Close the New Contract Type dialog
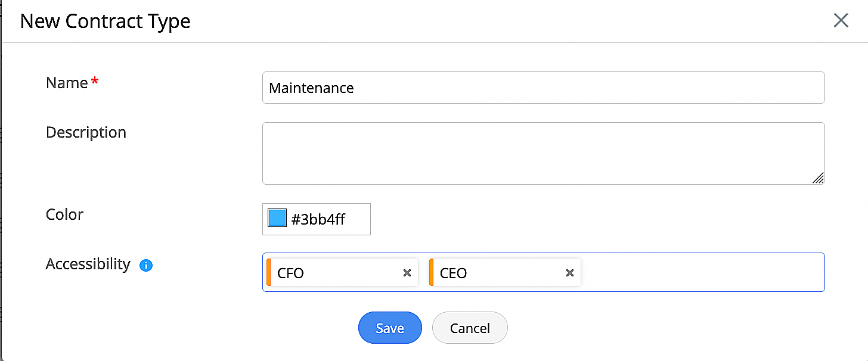The height and width of the screenshot is (361, 868). pyautogui.click(x=841, y=21)
